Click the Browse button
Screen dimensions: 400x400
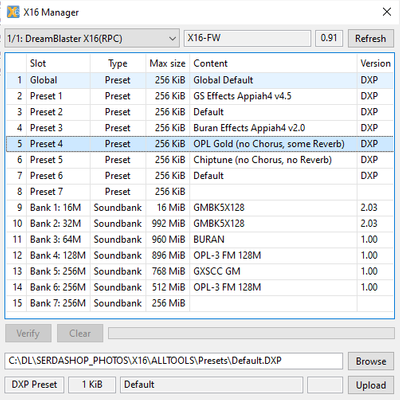pyautogui.click(x=371, y=361)
